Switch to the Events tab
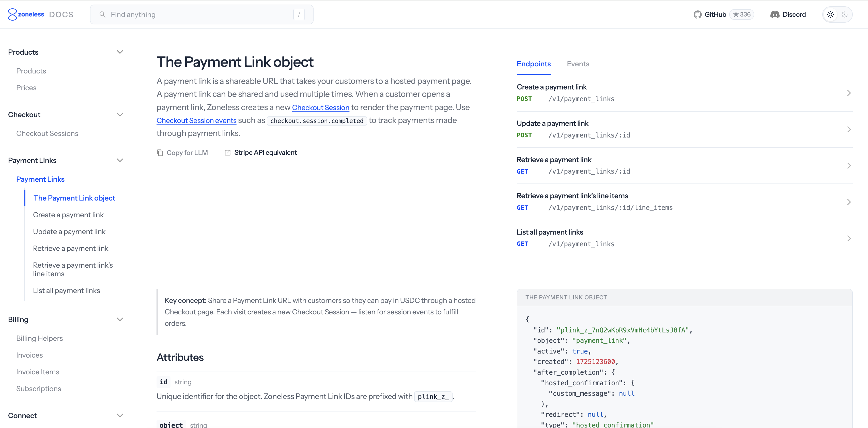868x428 pixels. (578, 64)
